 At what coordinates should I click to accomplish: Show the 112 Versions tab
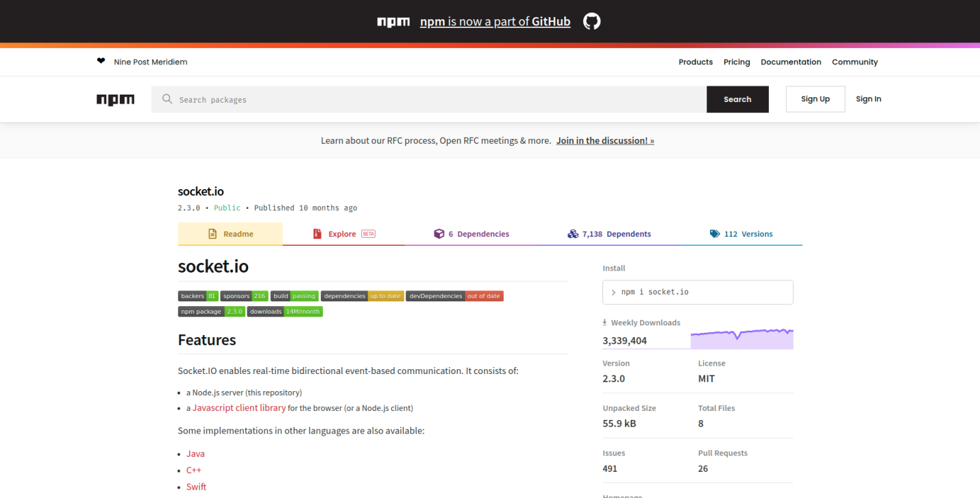(x=741, y=234)
